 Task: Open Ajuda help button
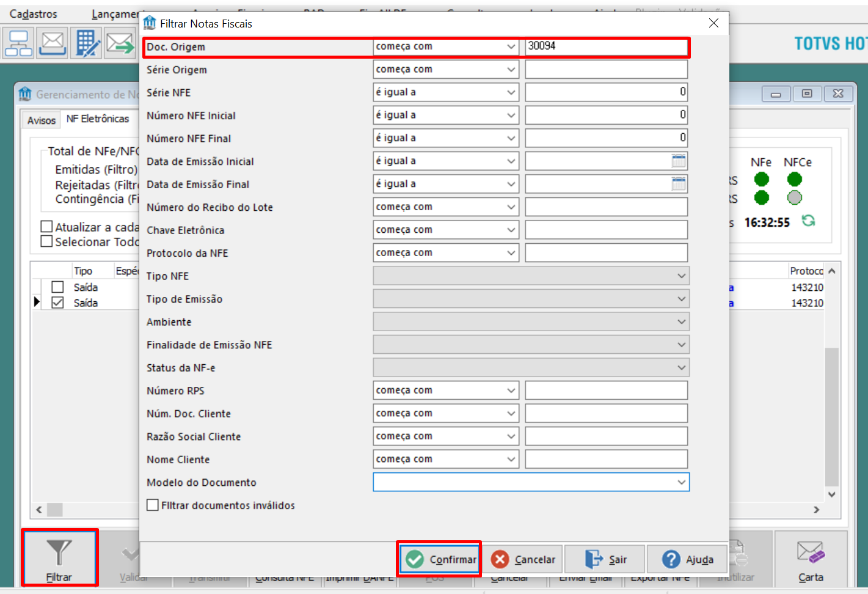click(687, 559)
